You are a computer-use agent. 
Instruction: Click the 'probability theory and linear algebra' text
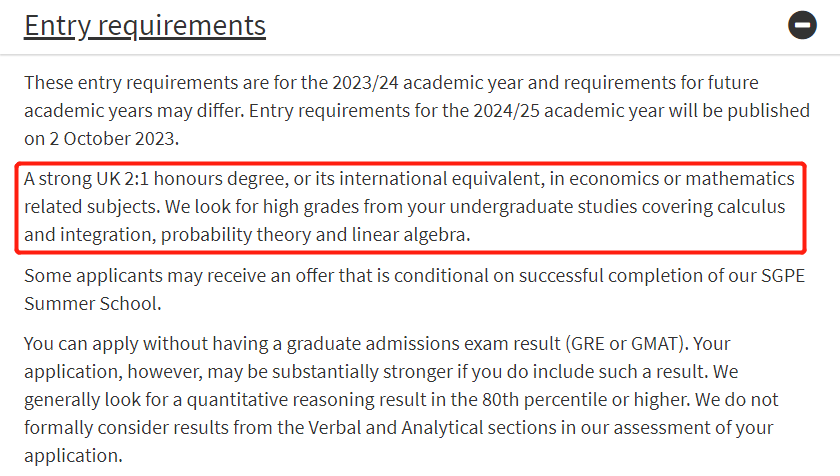click(x=313, y=235)
